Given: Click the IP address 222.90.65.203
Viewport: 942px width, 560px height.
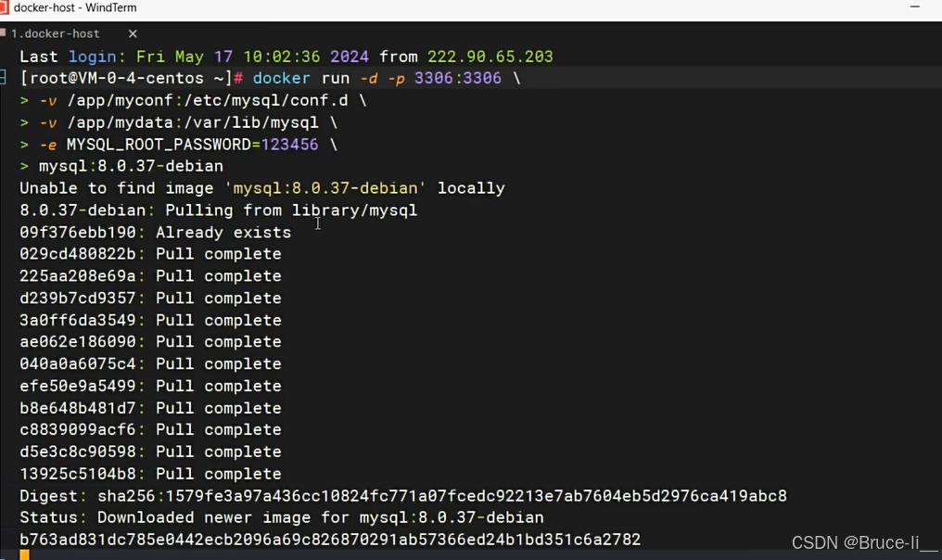Looking at the screenshot, I should pyautogui.click(x=490, y=57).
